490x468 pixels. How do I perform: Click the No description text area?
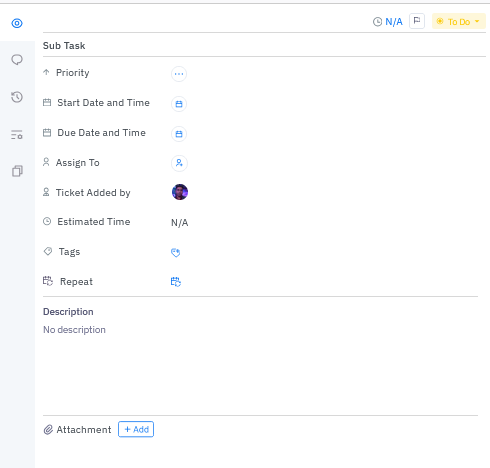(x=74, y=330)
